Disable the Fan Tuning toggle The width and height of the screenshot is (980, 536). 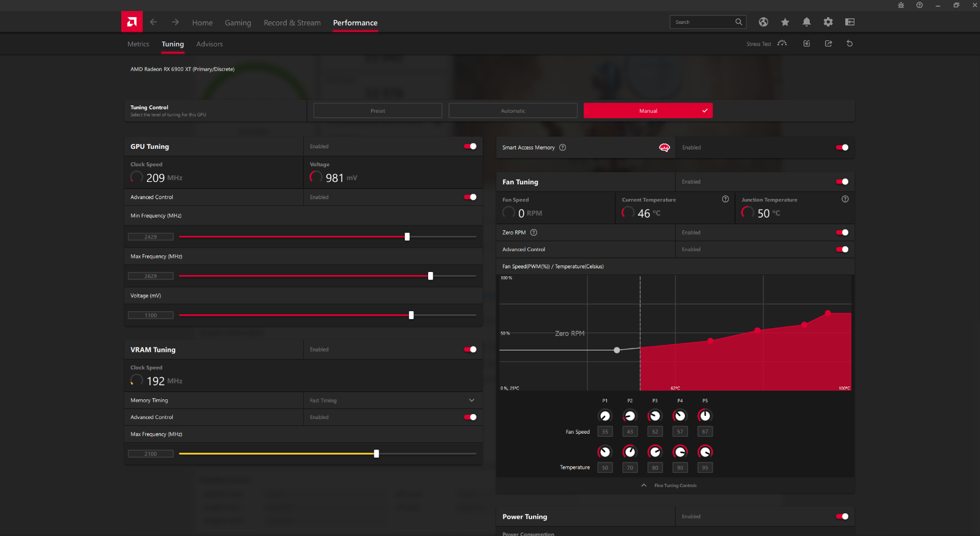tap(842, 182)
